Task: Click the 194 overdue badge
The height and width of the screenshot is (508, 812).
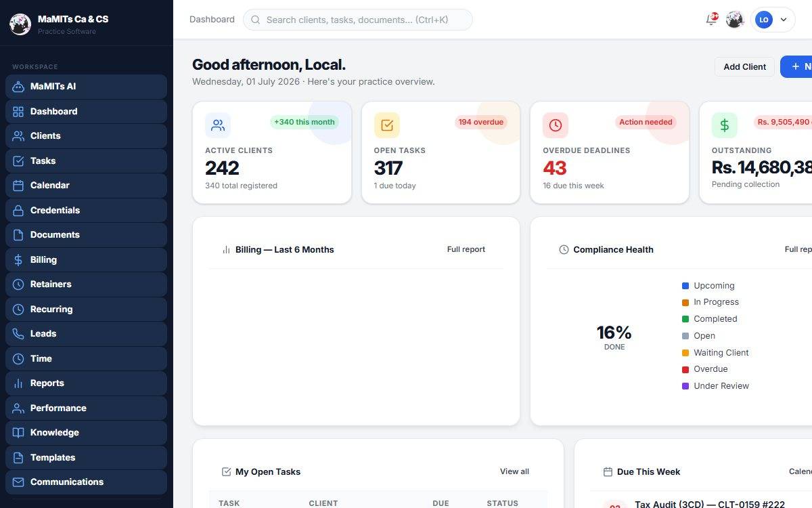Action: [x=481, y=122]
